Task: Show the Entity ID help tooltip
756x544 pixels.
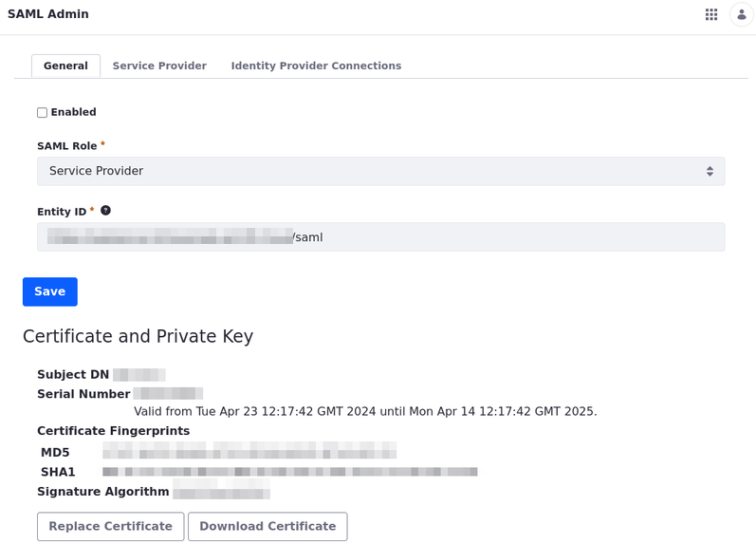Action: 105,211
